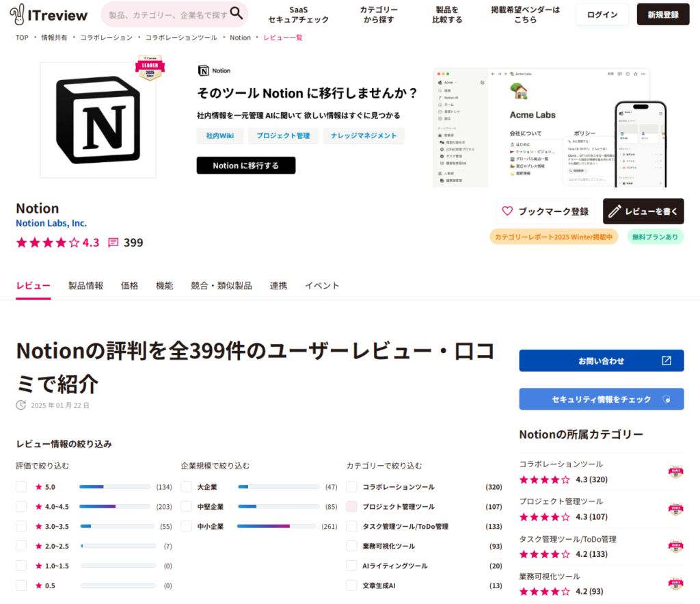700x604 pixels.
Task: Open the Notion Labs, Inc. vendor link
Action: pos(51,223)
